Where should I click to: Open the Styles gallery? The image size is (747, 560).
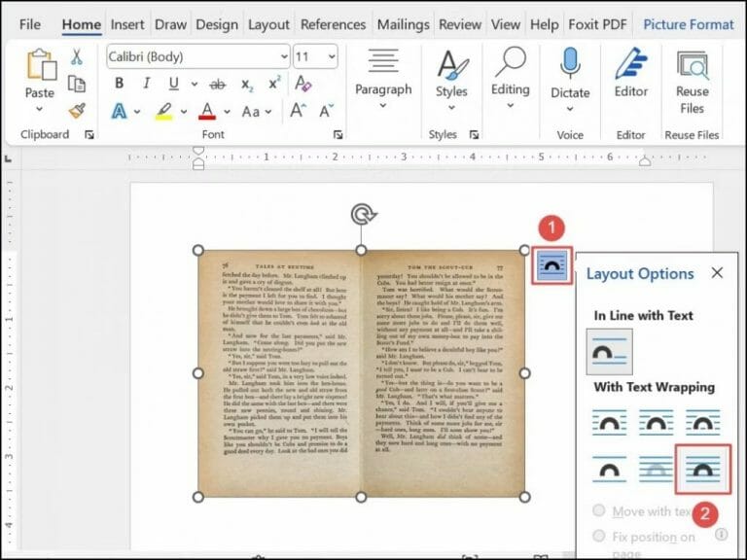(451, 80)
